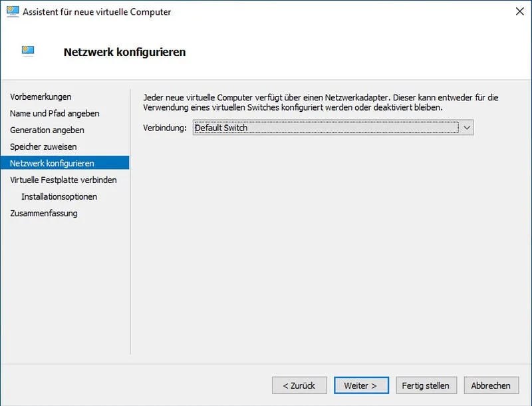The height and width of the screenshot is (406, 532).
Task: Click Fertig stellen to finish the wizard
Action: pyautogui.click(x=426, y=385)
